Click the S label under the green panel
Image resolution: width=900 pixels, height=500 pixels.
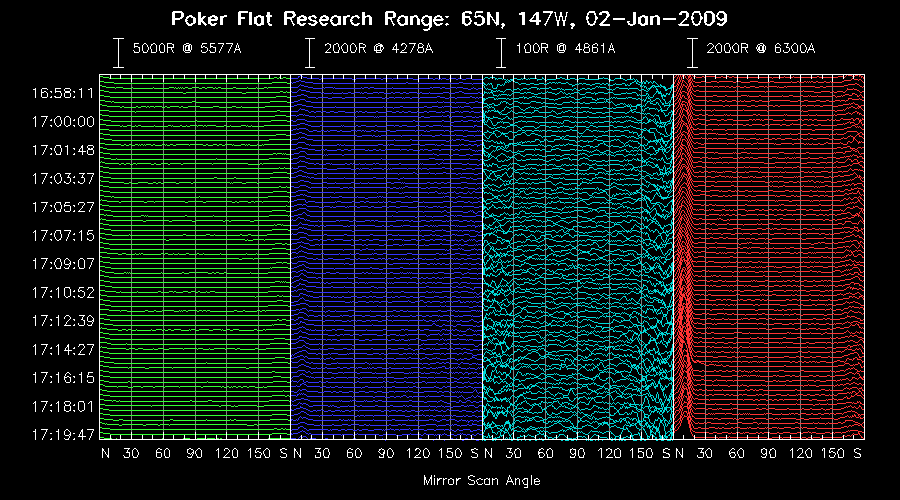click(283, 454)
